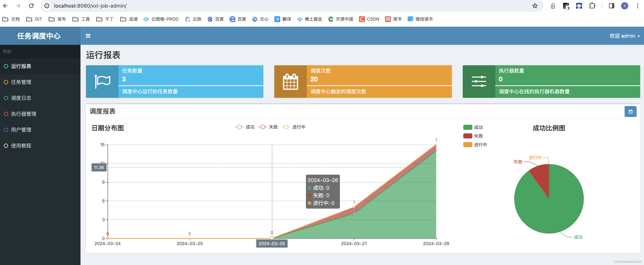The image size is (644, 265).
Task: Open 执行器管理 in the sidebar
Action: click(40, 114)
